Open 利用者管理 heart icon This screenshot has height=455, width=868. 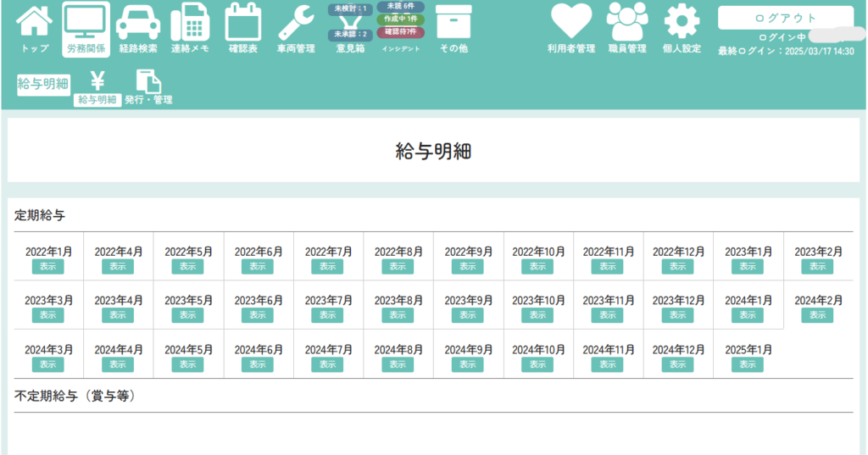[571, 28]
